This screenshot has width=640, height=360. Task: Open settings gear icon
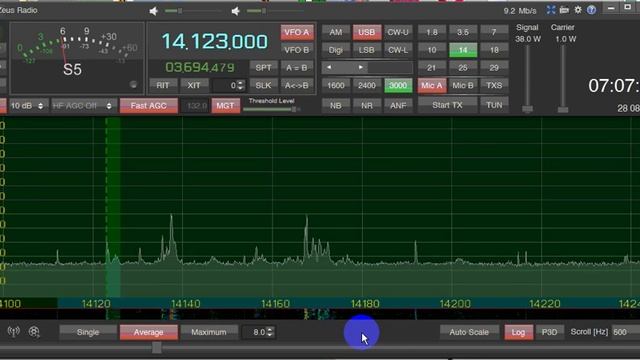click(x=578, y=10)
